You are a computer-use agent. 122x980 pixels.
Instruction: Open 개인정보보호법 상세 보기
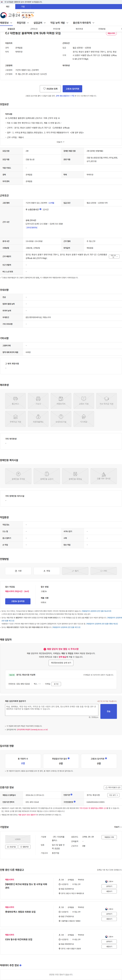click(x=61, y=663)
